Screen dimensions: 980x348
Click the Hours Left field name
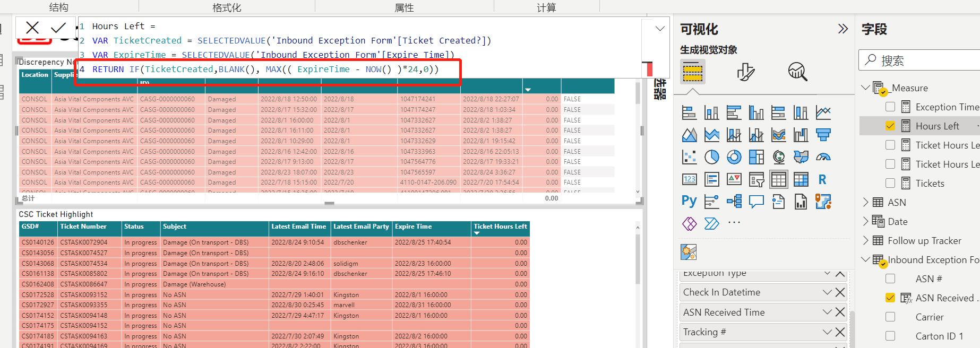click(x=937, y=126)
